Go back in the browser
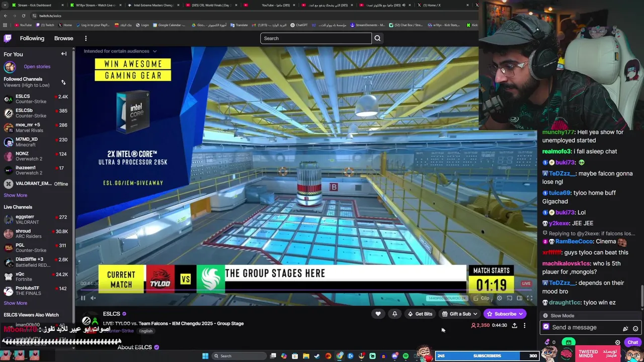 tap(6, 16)
